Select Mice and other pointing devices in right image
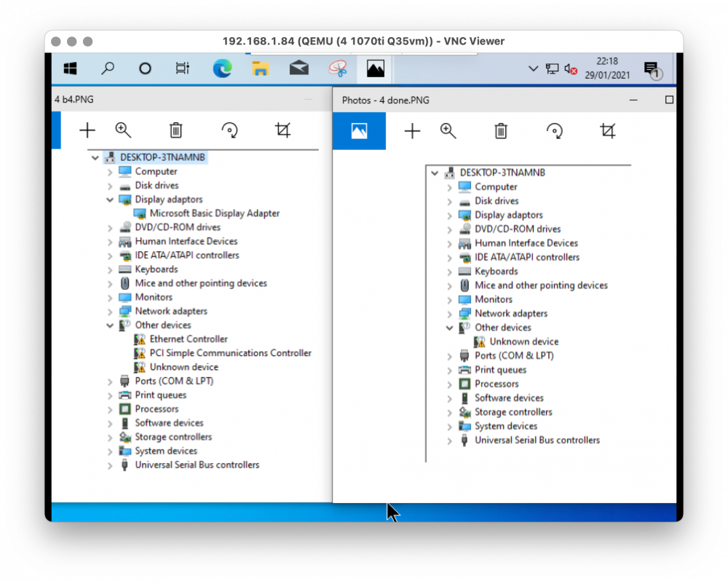This screenshot has width=728, height=581. pyautogui.click(x=541, y=285)
